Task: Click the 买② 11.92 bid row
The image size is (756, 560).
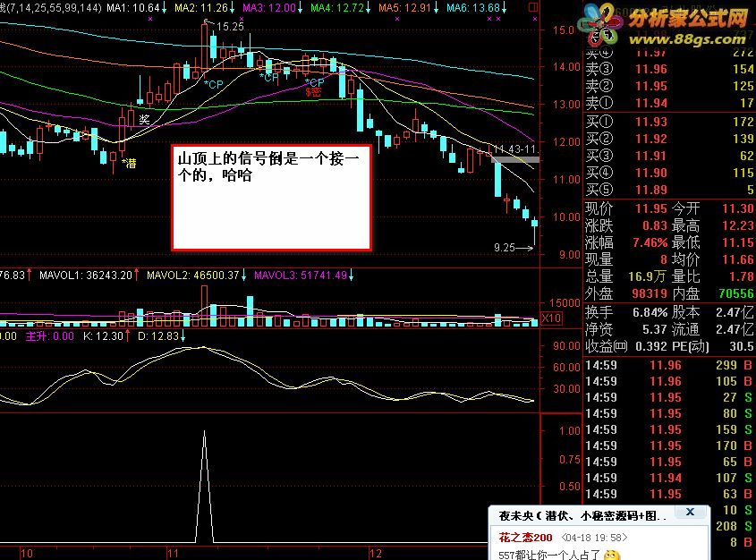Action: (670, 139)
